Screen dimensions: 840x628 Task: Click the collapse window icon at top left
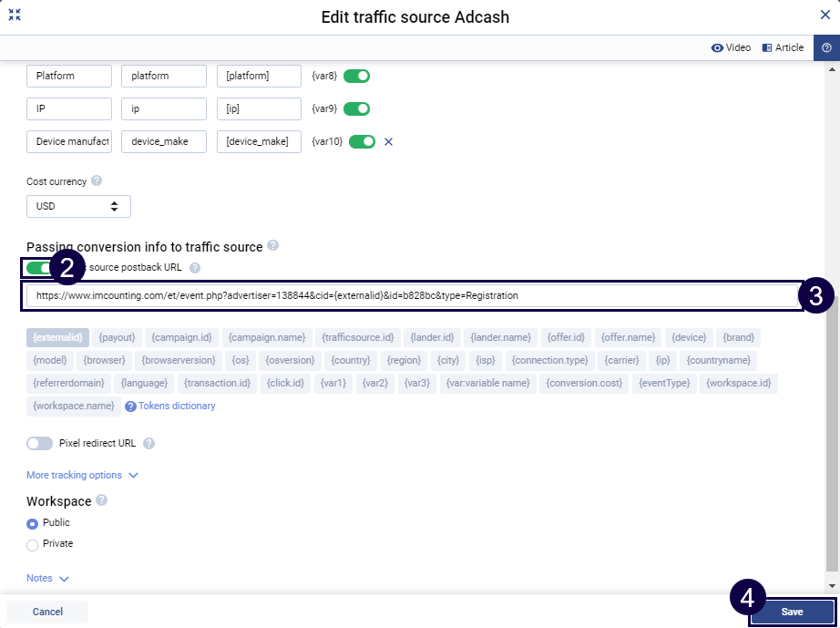[x=15, y=15]
